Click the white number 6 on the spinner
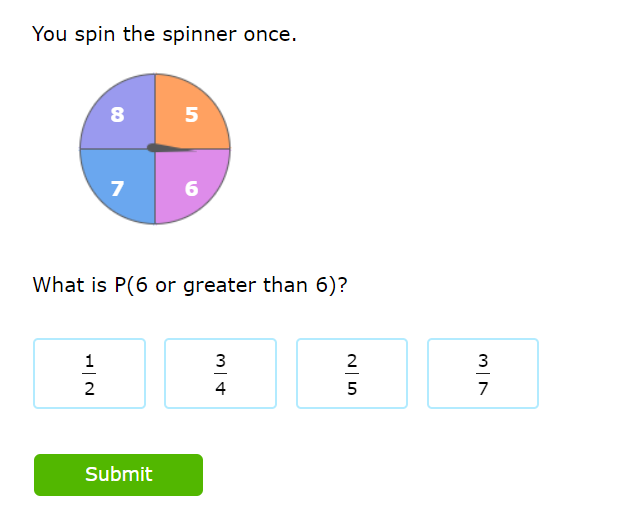The height and width of the screenshot is (529, 640). tap(192, 187)
